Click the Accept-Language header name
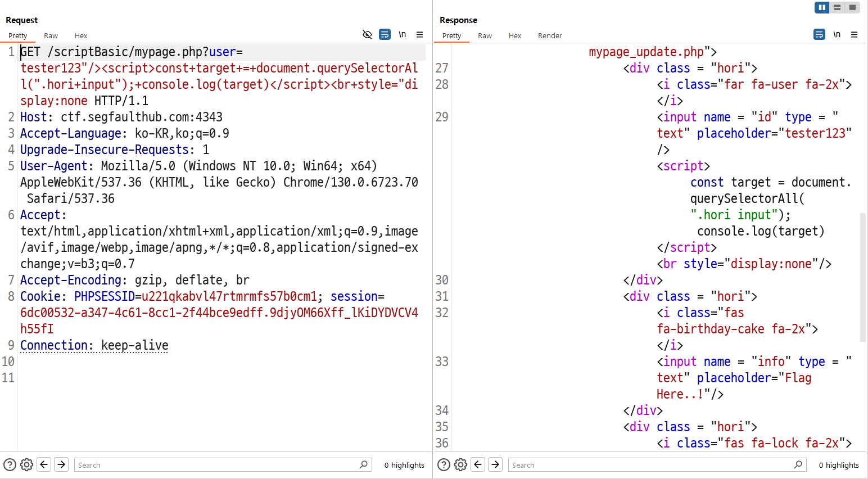 click(x=71, y=133)
